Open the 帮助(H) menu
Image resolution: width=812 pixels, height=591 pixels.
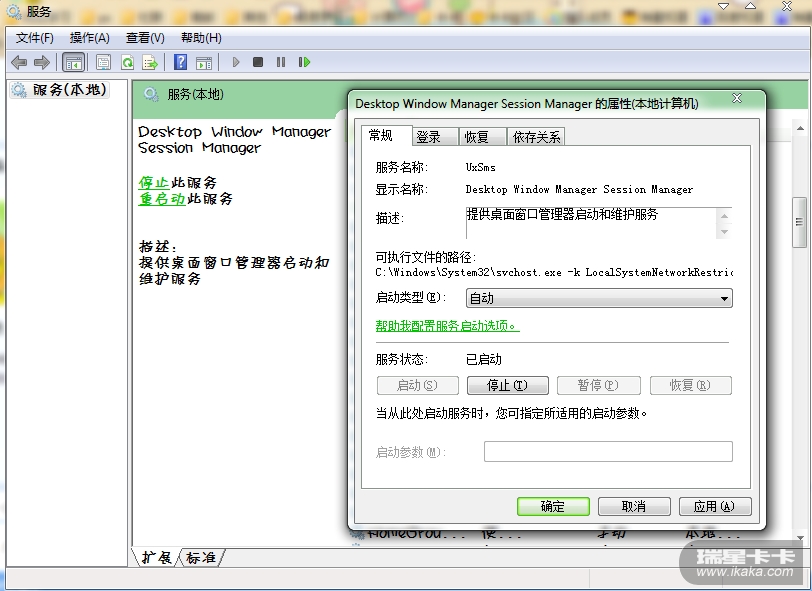coord(201,38)
